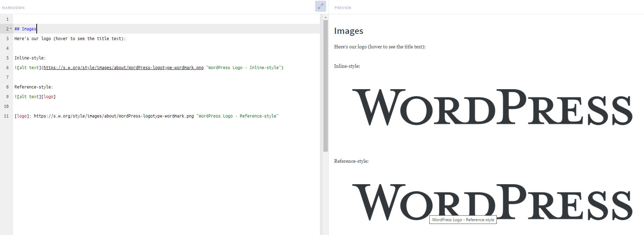Image resolution: width=644 pixels, height=235 pixels.
Task: Click the editor scrollbar up arrow
Action: coord(325,17)
